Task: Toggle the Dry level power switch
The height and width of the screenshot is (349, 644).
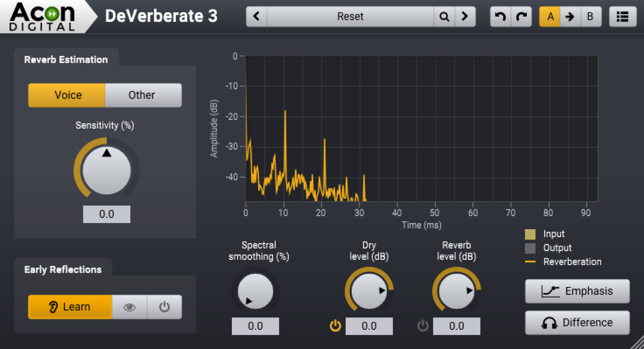Action: pyautogui.click(x=335, y=326)
